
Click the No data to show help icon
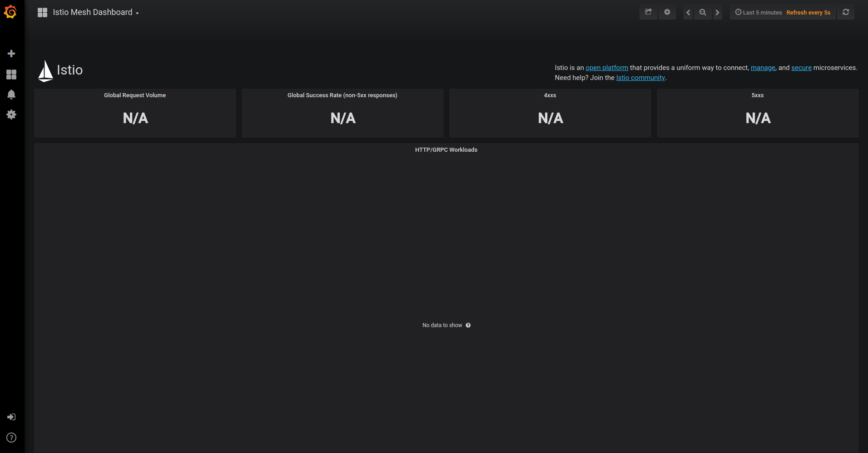[x=468, y=325]
